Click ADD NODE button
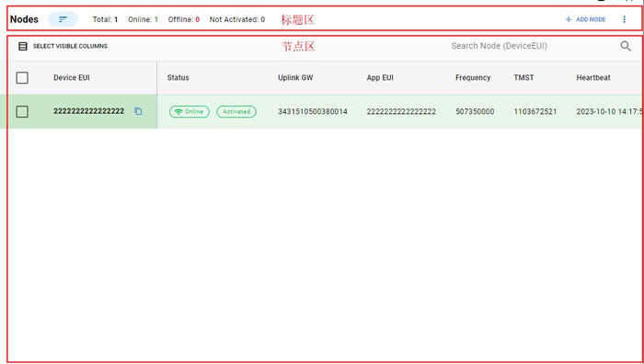This screenshot has width=644, height=364. [585, 19]
